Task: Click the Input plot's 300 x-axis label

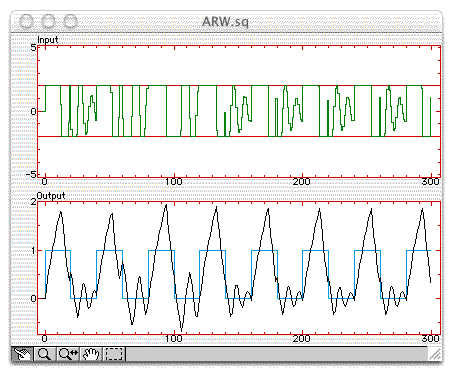Action: 431,182
